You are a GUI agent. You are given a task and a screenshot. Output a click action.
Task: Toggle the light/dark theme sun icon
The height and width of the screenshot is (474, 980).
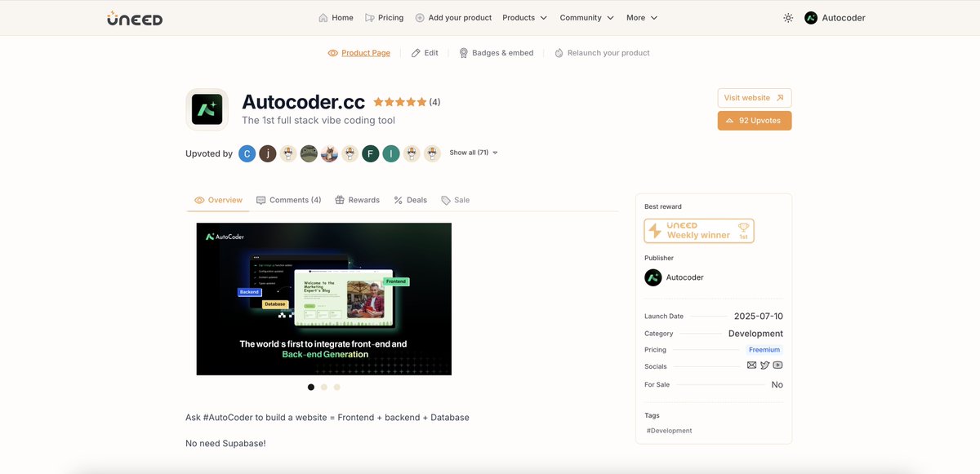click(x=788, y=18)
